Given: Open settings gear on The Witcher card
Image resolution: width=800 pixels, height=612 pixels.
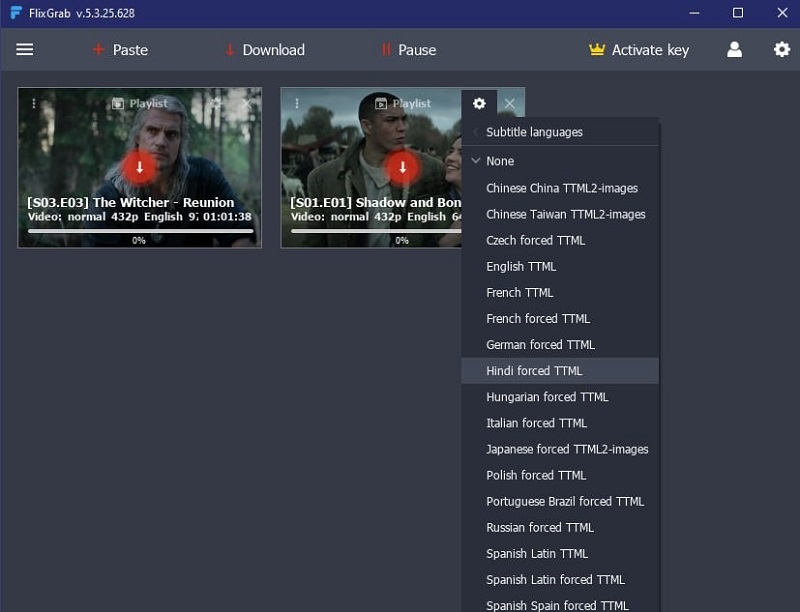Looking at the screenshot, I should coord(216,104).
